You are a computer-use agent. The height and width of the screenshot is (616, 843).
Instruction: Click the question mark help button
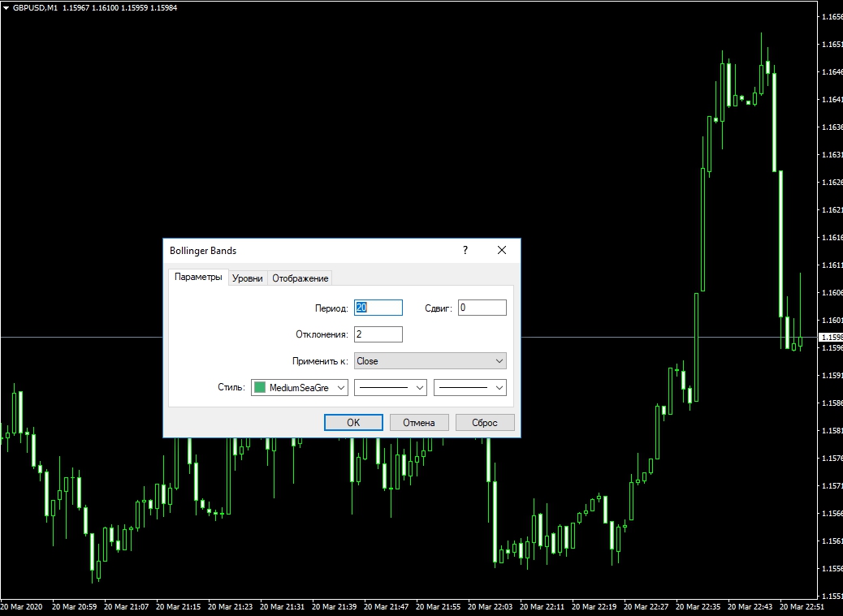[x=465, y=251]
